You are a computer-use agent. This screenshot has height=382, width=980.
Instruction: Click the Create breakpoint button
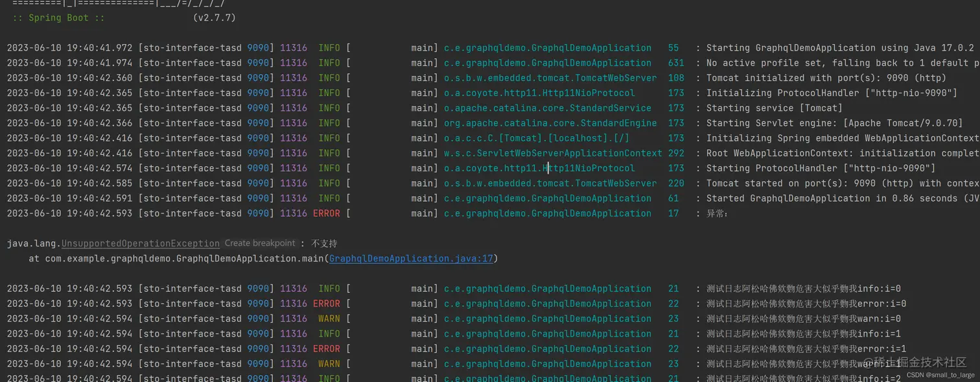[x=259, y=243]
